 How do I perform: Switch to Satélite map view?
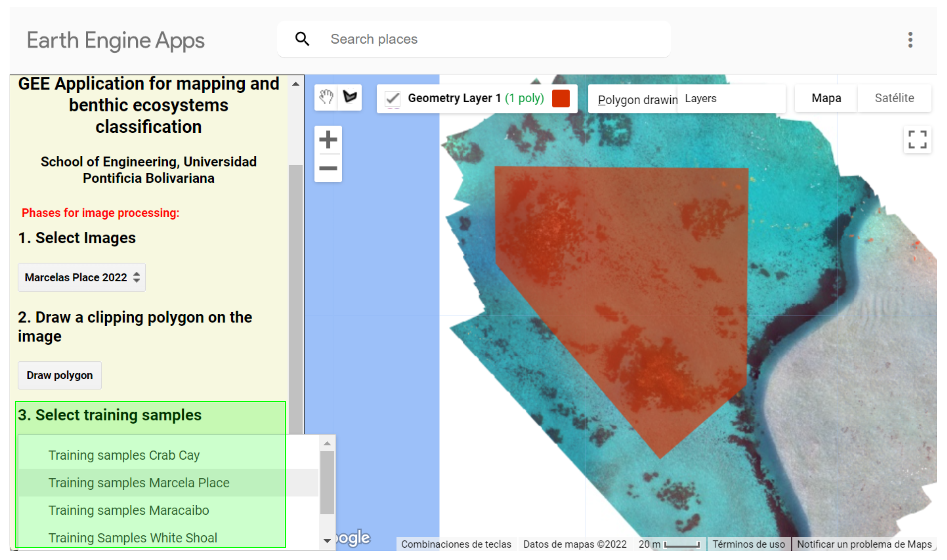tap(894, 98)
